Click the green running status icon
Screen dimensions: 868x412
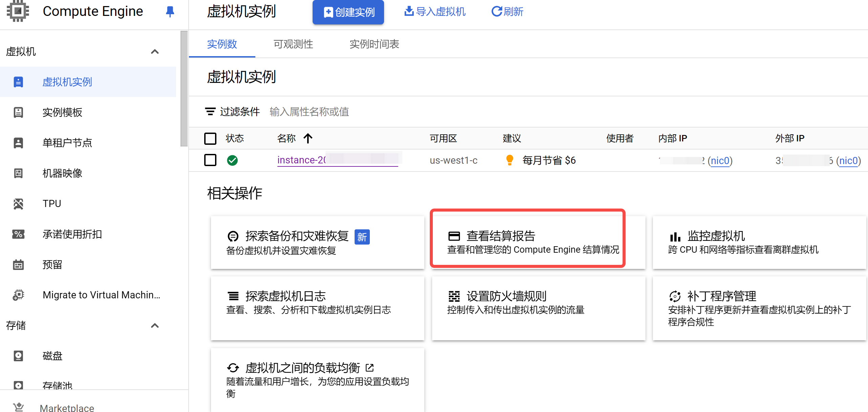click(232, 160)
